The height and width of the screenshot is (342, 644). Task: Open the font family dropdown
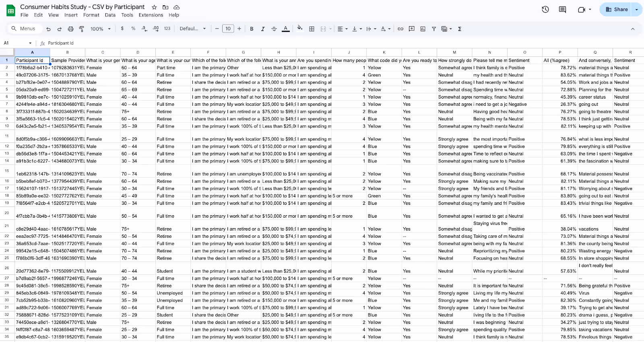[x=193, y=29]
